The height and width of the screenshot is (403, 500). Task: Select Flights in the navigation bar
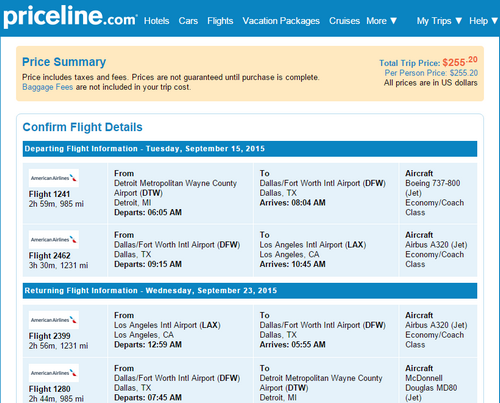tap(220, 21)
